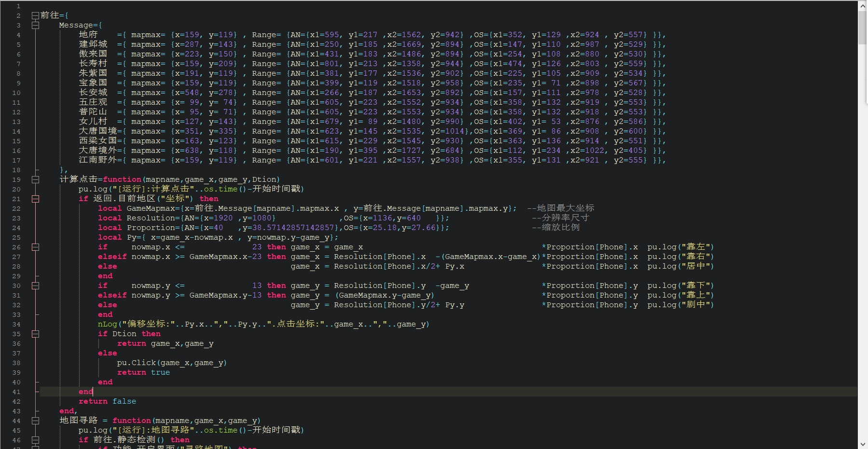The image size is (868, 449).
Task: Collapse the 'if 前往.静态检测()' fold marker
Action: [x=35, y=440]
